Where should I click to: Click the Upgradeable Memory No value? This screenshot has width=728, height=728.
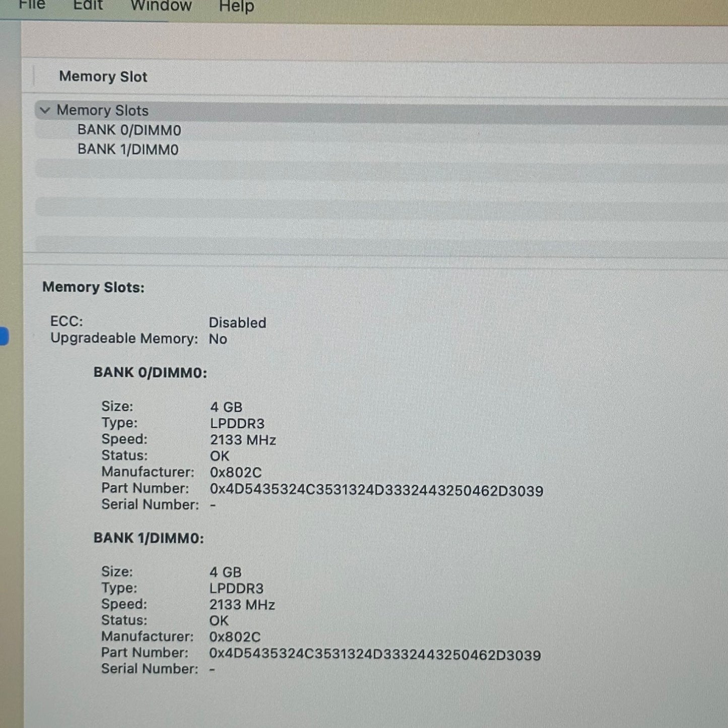click(218, 339)
